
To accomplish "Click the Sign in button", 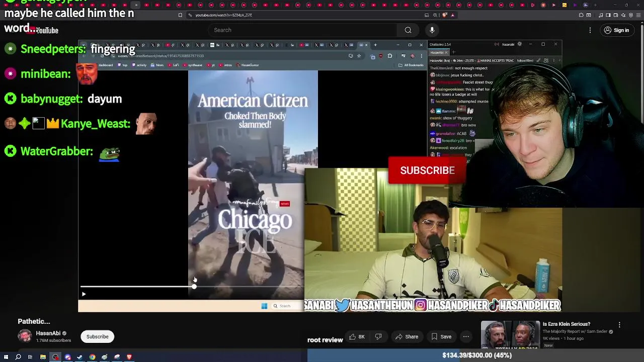I will [616, 30].
